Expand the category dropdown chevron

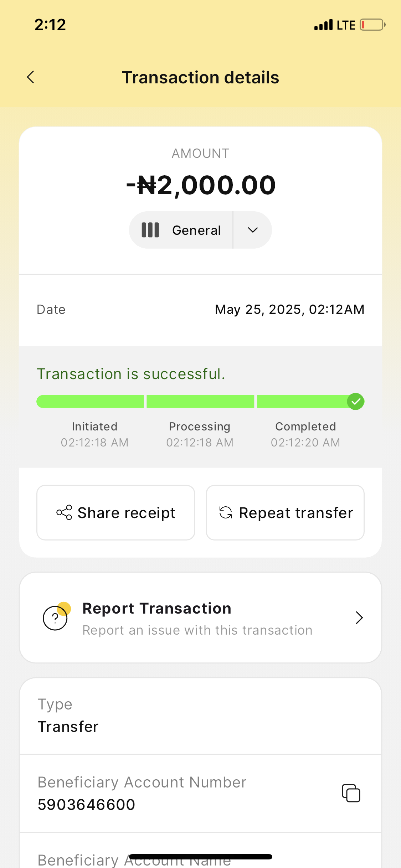(253, 230)
